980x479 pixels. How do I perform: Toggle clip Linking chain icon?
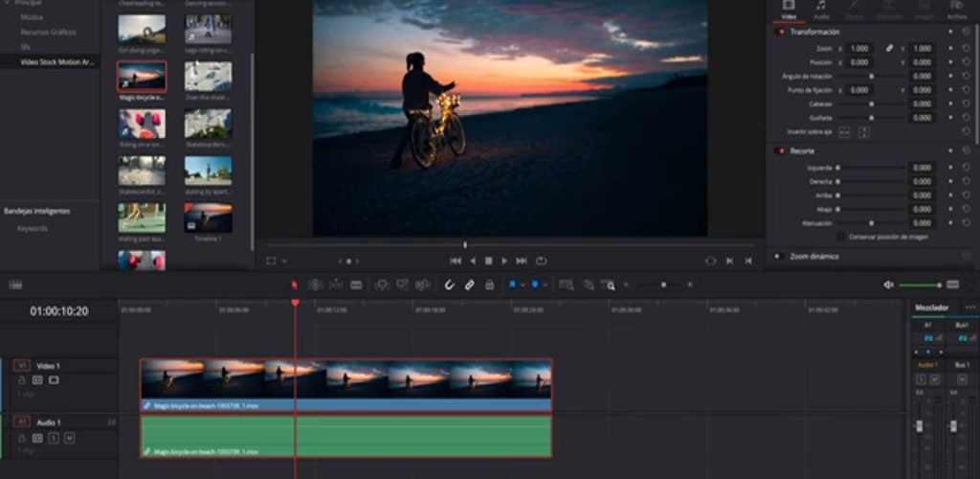click(470, 285)
